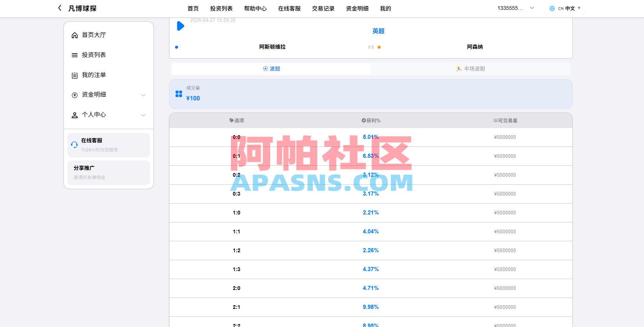Go back using the left arrow icon
This screenshot has width=644, height=327.
click(60, 8)
